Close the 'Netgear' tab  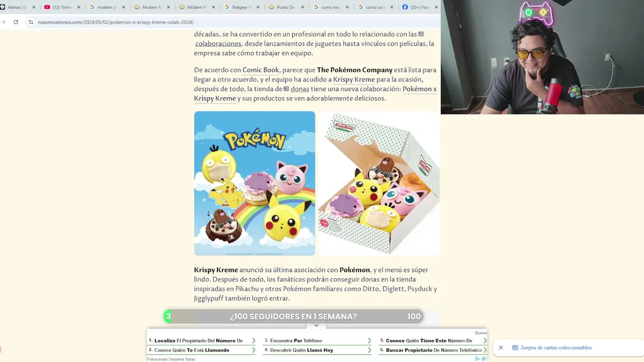(x=258, y=7)
